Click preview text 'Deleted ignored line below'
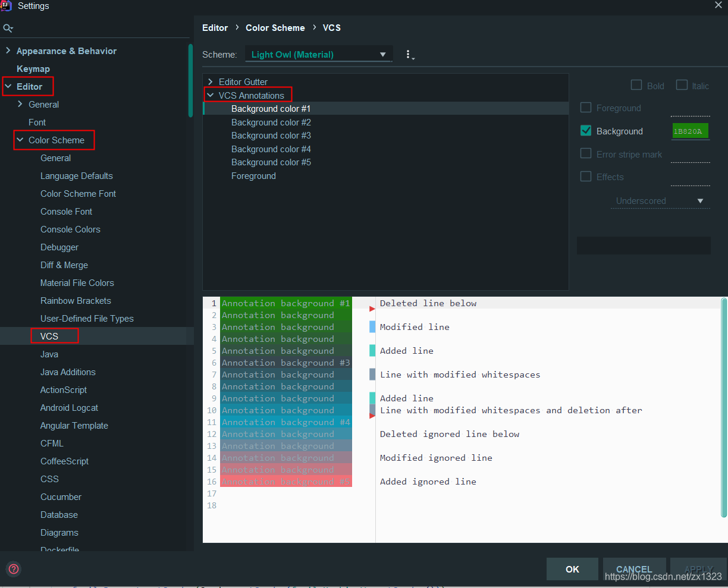The width and height of the screenshot is (728, 588). (x=450, y=434)
